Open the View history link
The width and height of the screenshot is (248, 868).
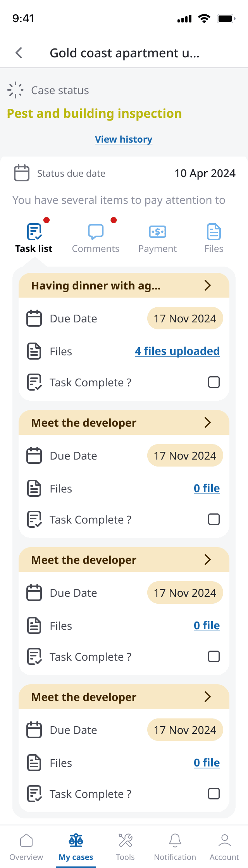pos(124,139)
